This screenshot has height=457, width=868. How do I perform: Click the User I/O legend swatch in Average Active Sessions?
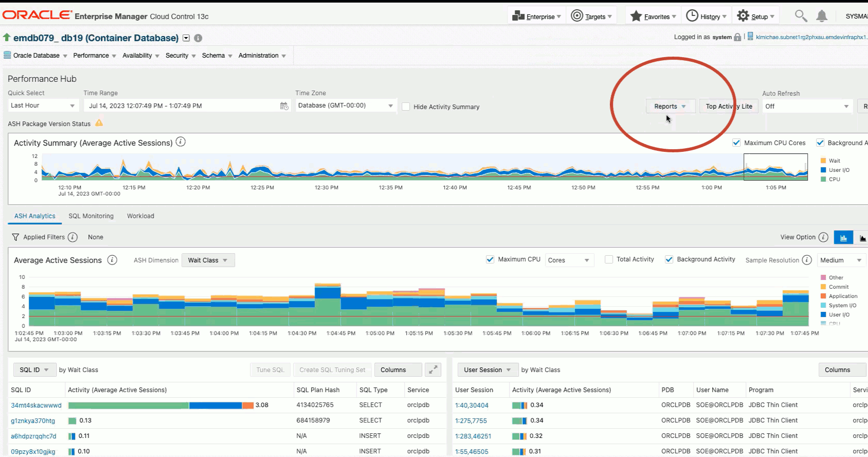(823, 314)
